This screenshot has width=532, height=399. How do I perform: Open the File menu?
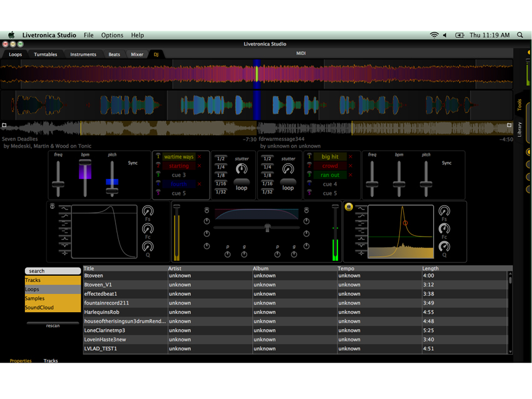tap(88, 35)
